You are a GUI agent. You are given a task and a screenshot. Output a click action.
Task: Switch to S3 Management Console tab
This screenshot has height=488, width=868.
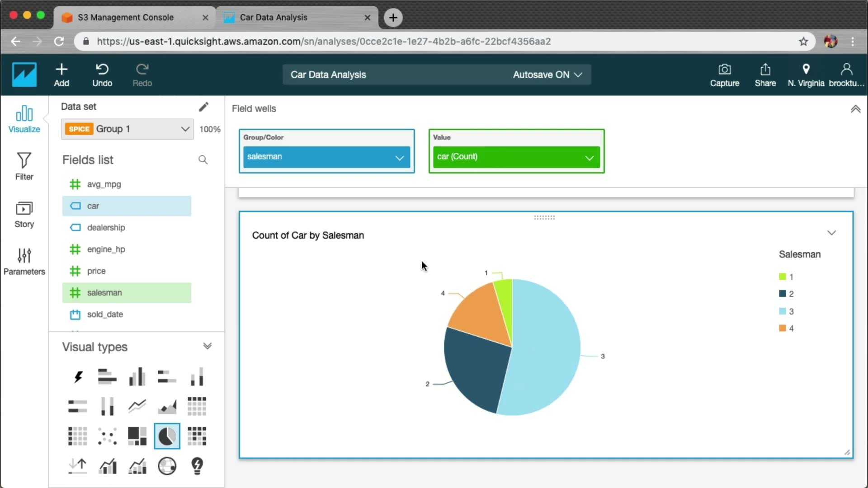pos(126,17)
